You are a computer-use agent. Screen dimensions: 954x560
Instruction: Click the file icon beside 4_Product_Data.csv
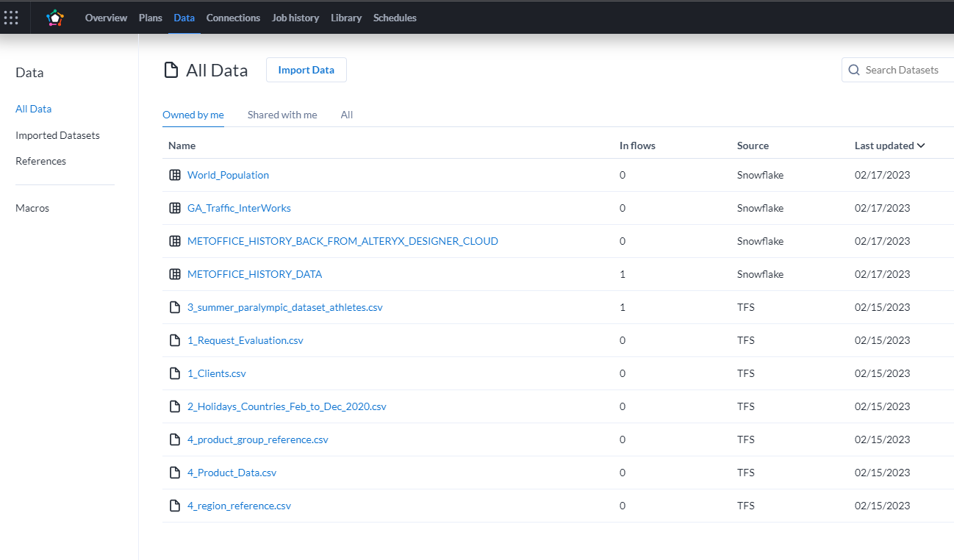[x=175, y=473]
